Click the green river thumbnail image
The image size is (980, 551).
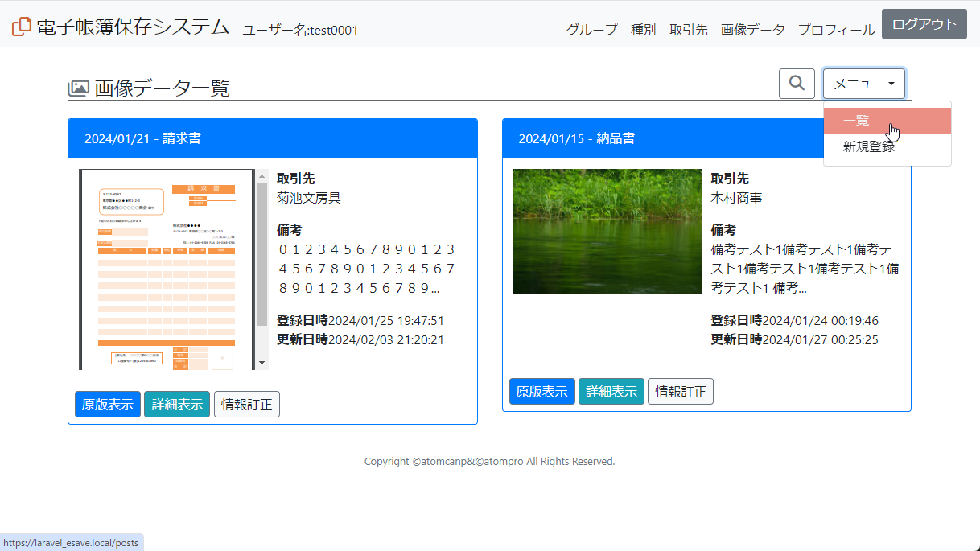(607, 232)
